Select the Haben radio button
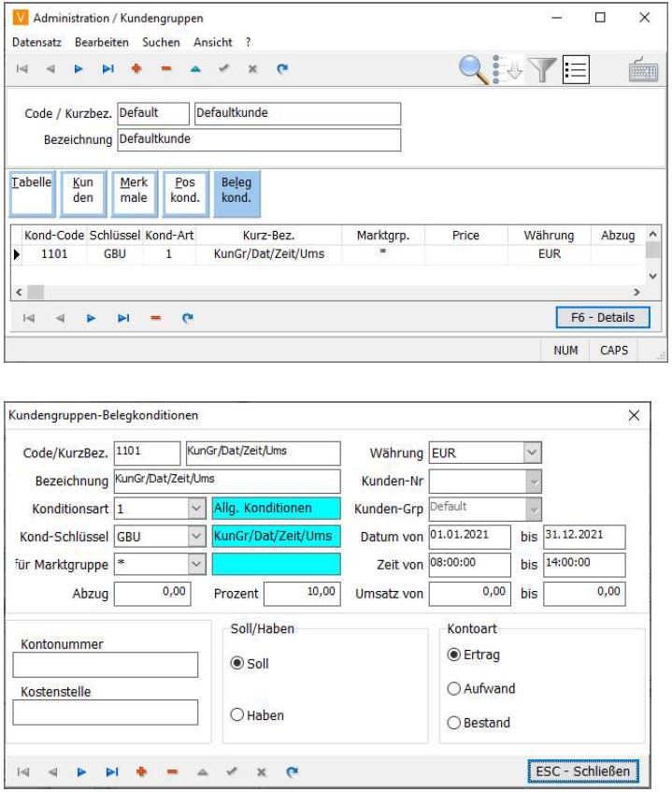 (x=236, y=715)
